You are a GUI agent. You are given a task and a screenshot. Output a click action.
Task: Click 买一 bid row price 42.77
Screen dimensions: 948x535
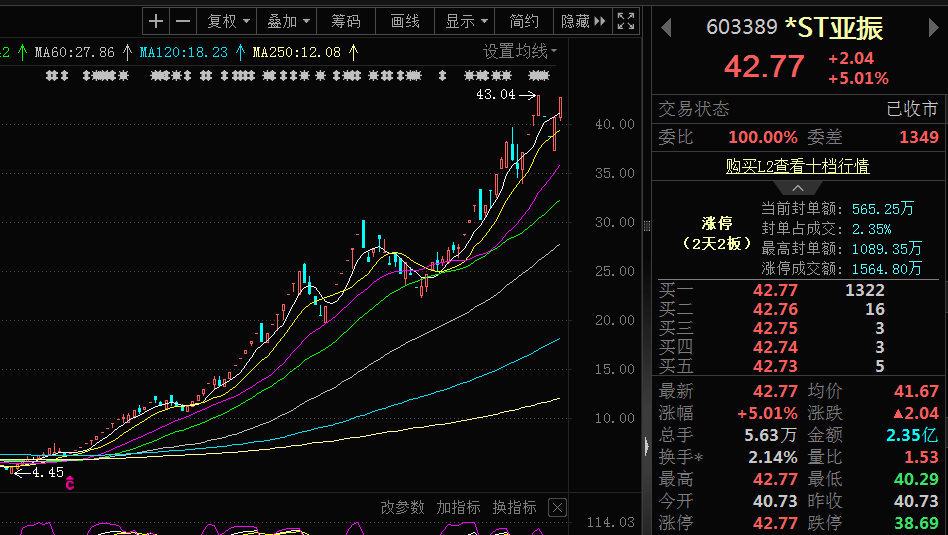coord(775,290)
